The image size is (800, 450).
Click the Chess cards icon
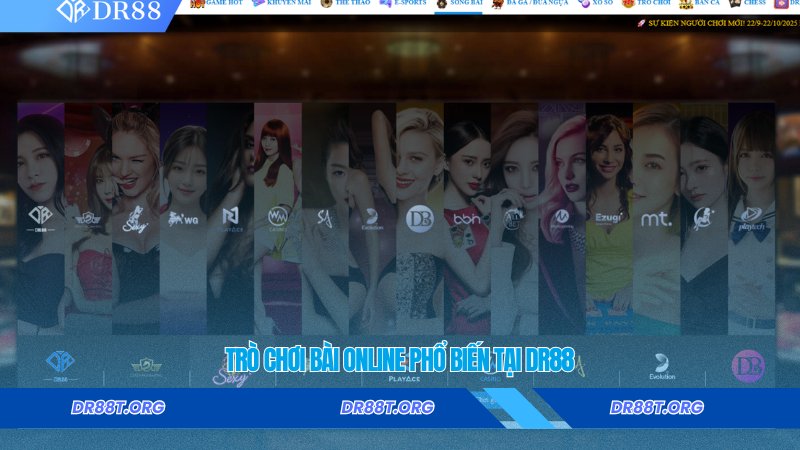735,4
